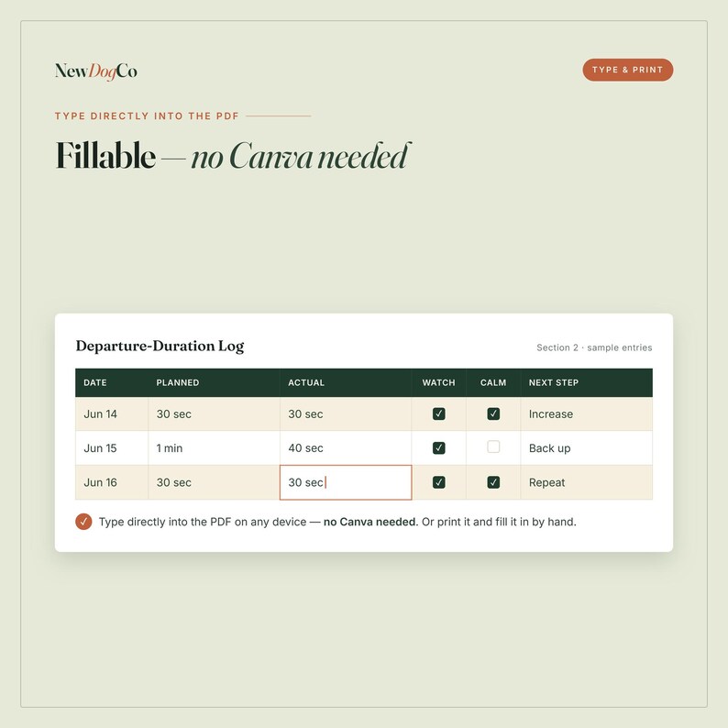Click the Jun 14 date cell
The image size is (728, 728).
click(112, 414)
